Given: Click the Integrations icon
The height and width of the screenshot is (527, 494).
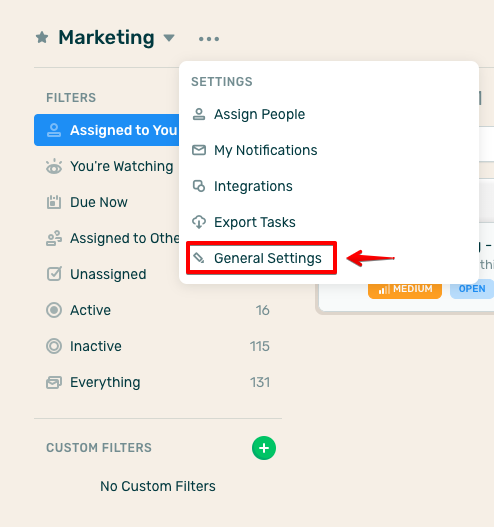Looking at the screenshot, I should 199,186.
